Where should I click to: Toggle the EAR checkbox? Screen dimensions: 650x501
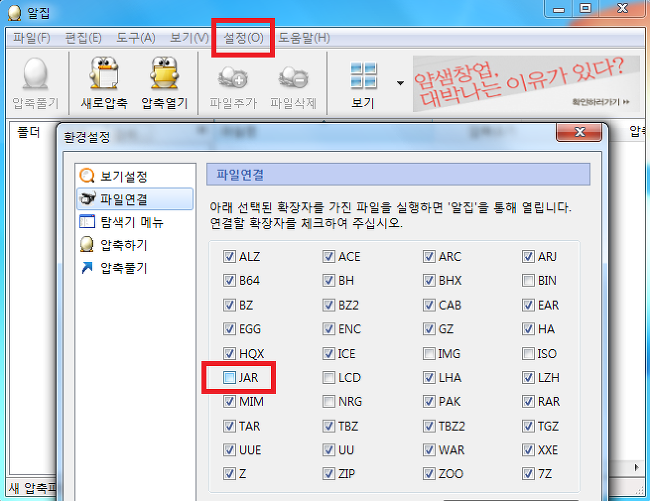528,305
